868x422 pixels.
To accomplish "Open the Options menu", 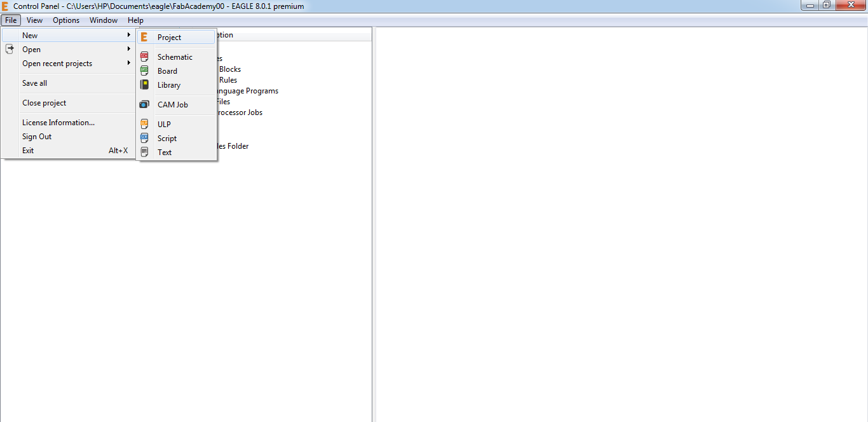I will pyautogui.click(x=66, y=20).
